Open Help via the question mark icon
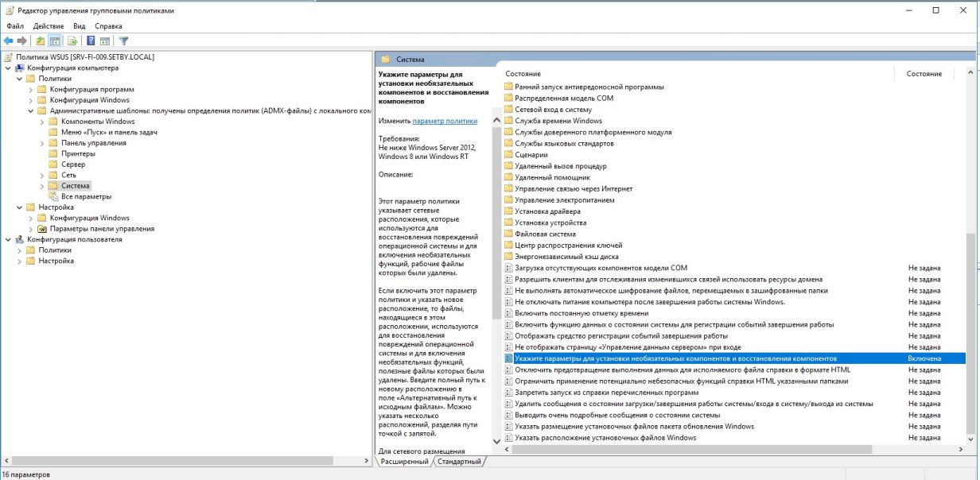 (90, 40)
